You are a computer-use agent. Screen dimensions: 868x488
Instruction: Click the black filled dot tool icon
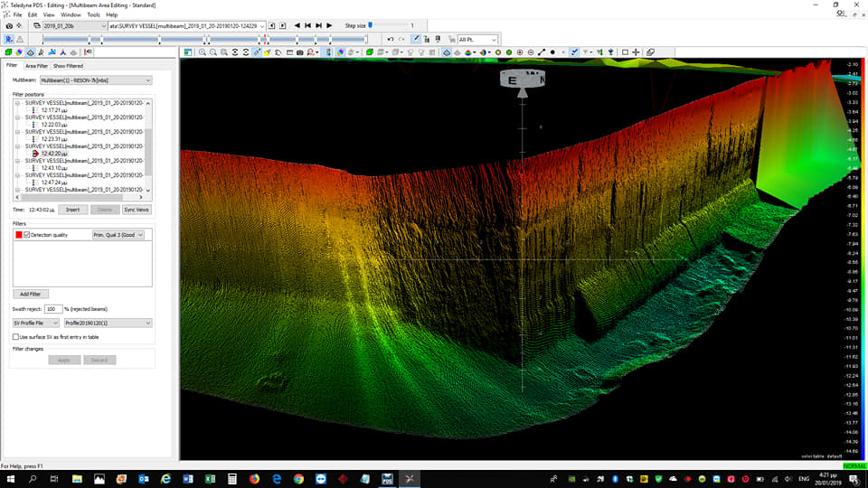click(x=552, y=52)
